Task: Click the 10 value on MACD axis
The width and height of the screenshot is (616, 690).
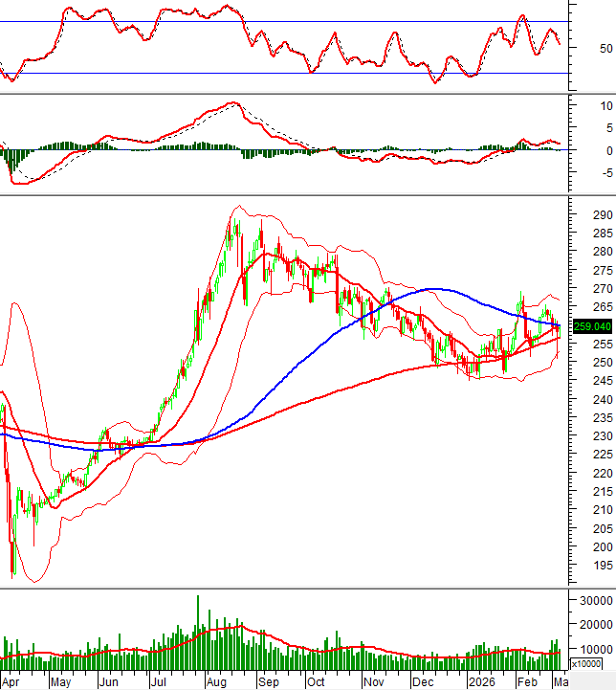Action: [x=605, y=105]
